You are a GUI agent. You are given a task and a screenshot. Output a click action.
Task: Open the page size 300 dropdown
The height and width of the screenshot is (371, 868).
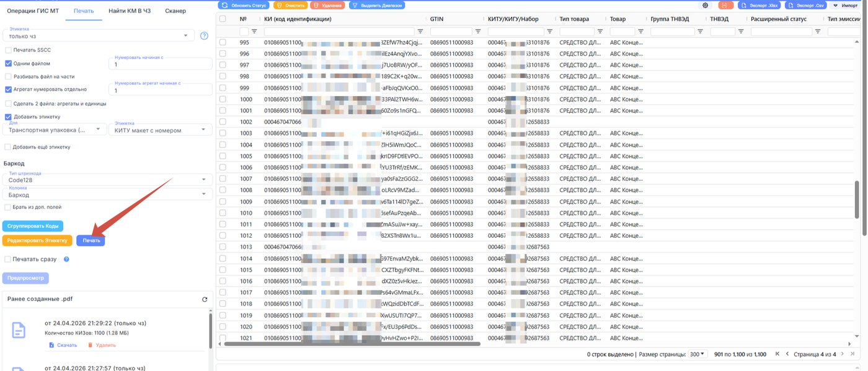click(x=697, y=354)
